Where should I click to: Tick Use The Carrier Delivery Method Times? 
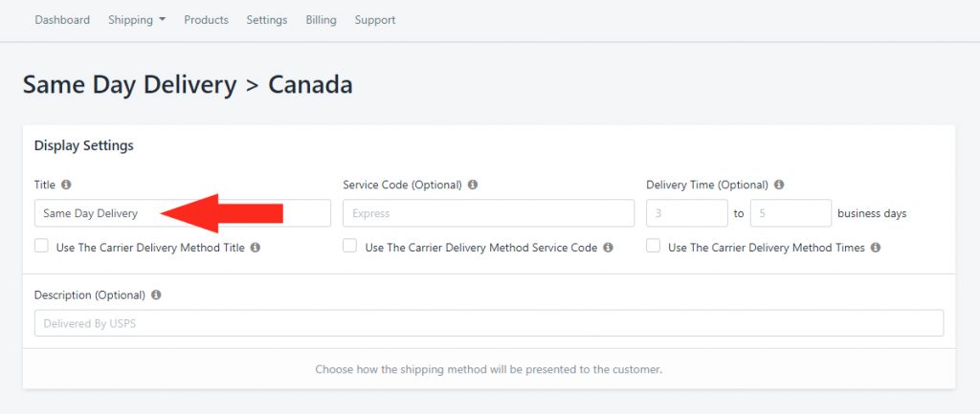click(x=653, y=246)
